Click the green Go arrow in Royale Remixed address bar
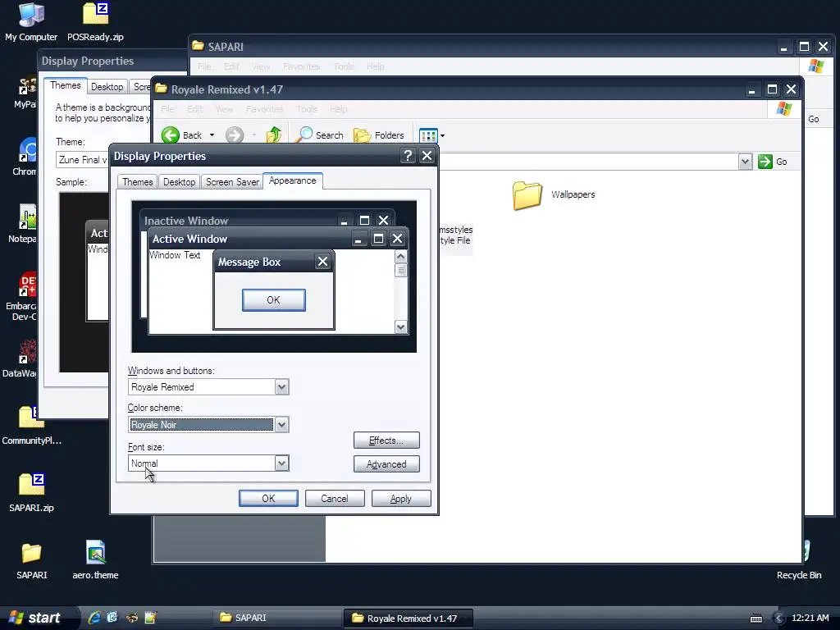840x630 pixels. pos(765,162)
